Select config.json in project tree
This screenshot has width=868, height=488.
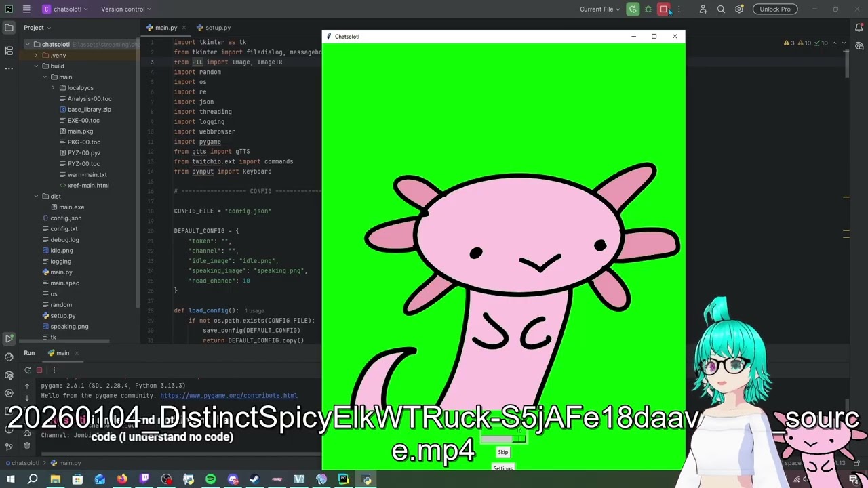62,218
